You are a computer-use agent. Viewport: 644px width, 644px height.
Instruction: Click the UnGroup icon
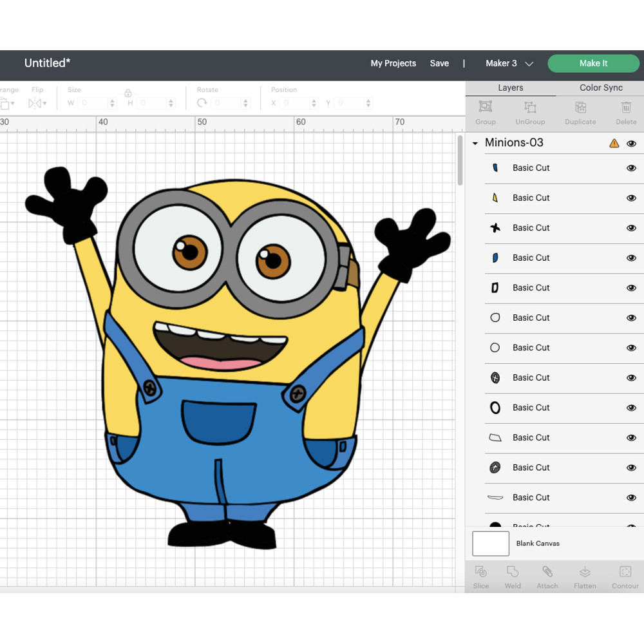tap(530, 113)
